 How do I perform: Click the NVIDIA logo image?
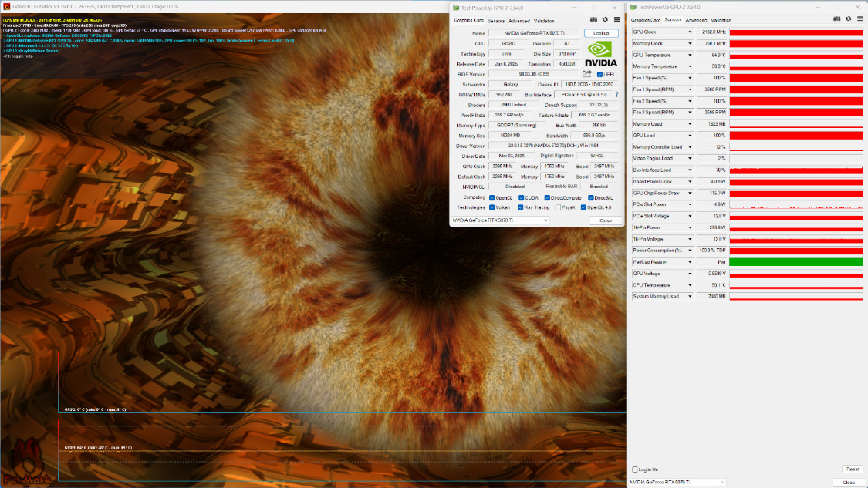[601, 54]
